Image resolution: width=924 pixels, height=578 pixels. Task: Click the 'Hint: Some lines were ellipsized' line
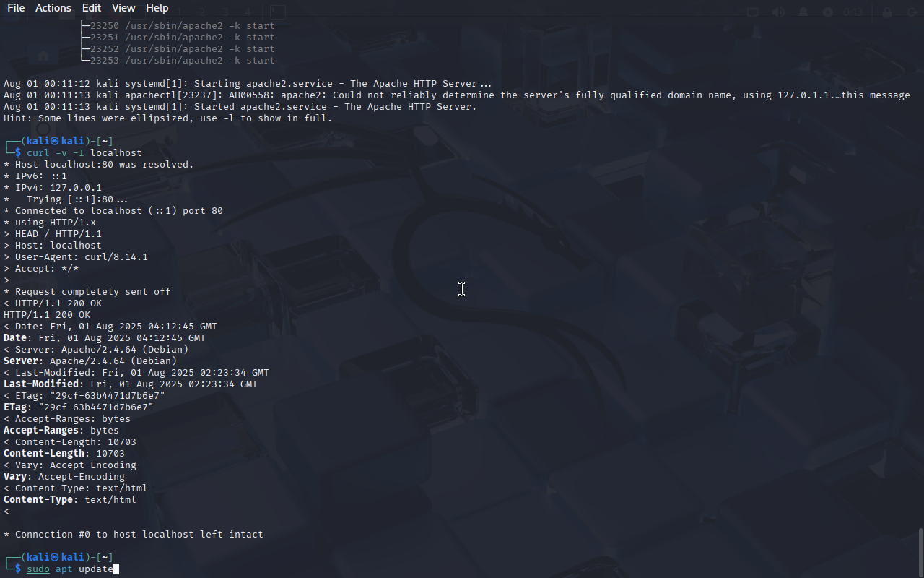(x=168, y=118)
